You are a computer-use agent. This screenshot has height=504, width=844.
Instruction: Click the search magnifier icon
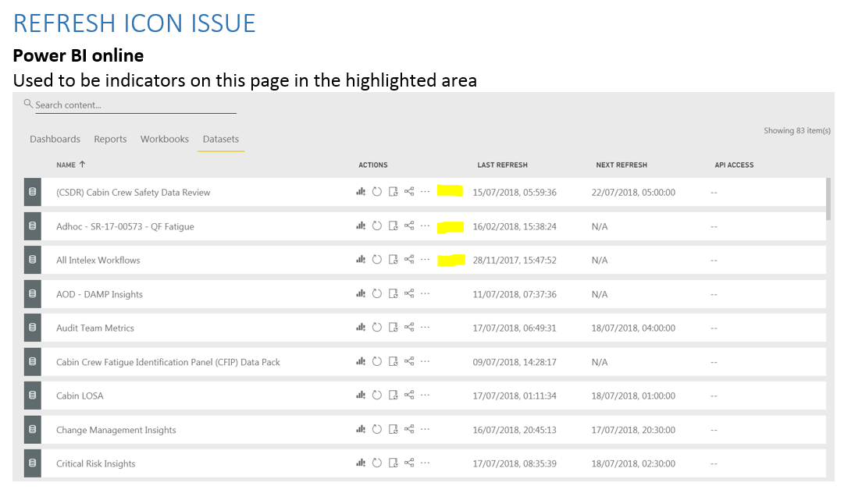[x=28, y=103]
